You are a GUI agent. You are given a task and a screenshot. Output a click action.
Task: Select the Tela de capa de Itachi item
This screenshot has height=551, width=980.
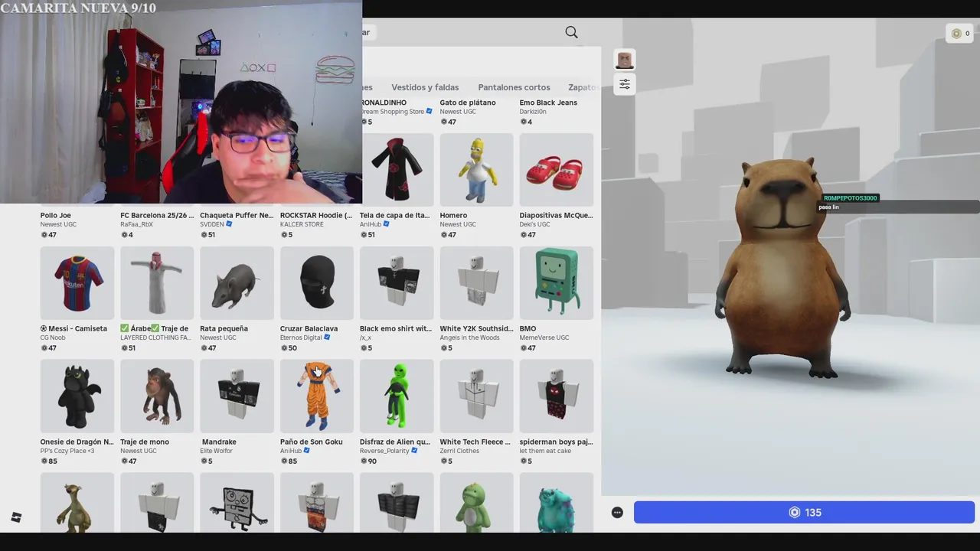pyautogui.click(x=397, y=170)
